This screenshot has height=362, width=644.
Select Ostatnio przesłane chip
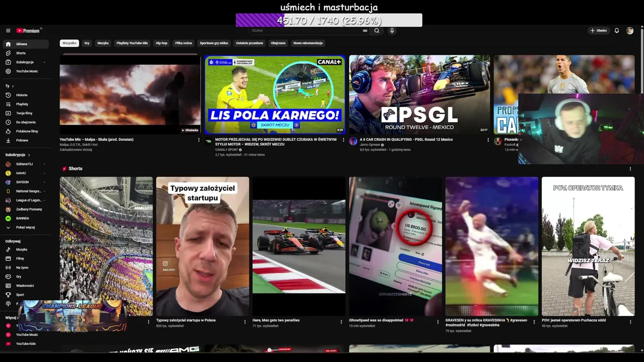(250, 43)
